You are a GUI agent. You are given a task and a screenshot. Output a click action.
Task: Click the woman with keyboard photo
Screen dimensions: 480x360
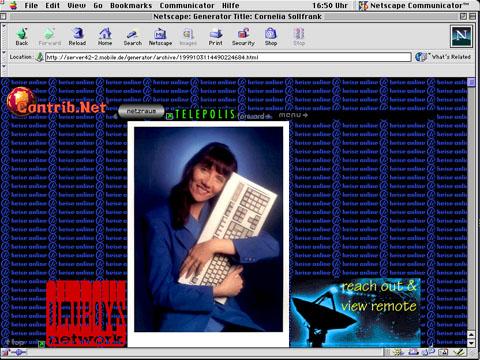tap(208, 229)
